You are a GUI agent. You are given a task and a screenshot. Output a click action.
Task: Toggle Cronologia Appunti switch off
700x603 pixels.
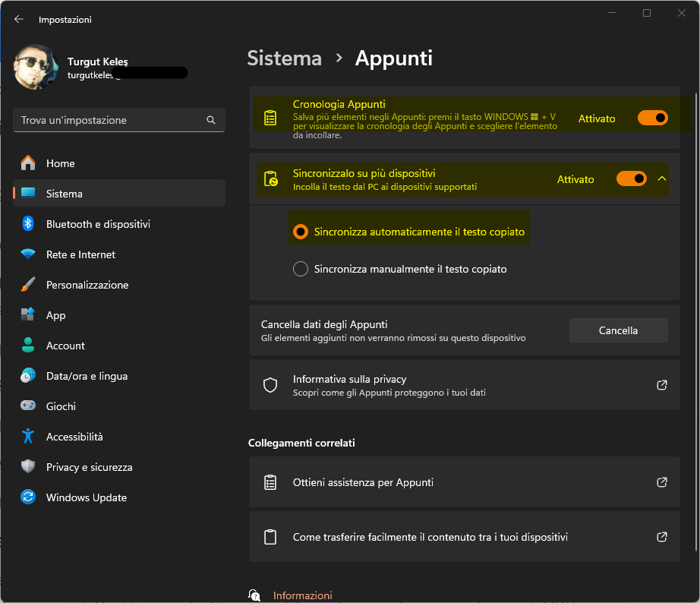pos(652,118)
